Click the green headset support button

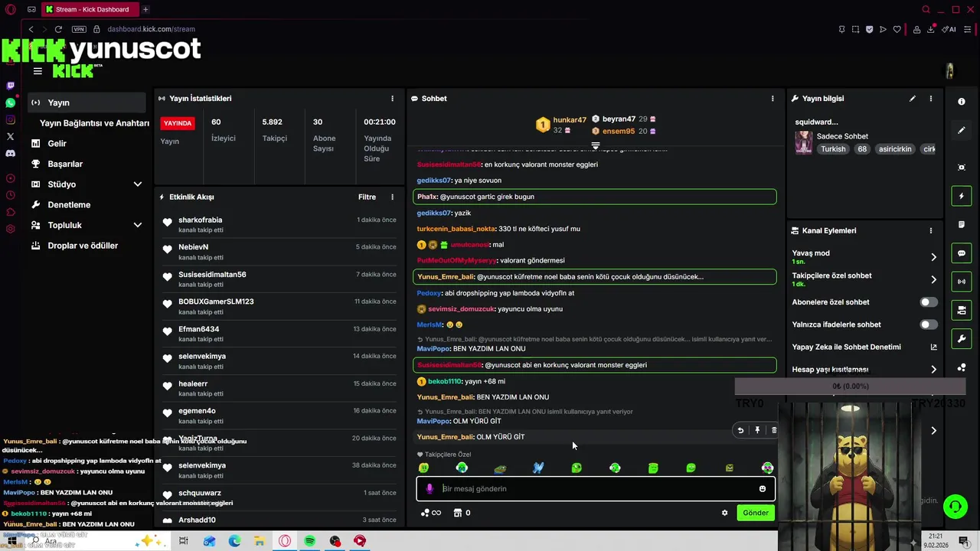(955, 506)
